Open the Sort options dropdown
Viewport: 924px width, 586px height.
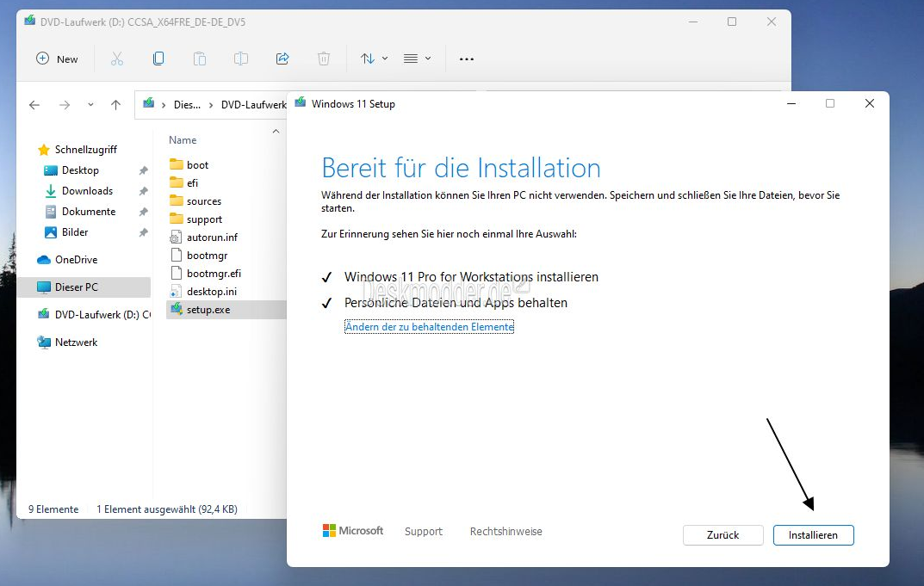(375, 59)
